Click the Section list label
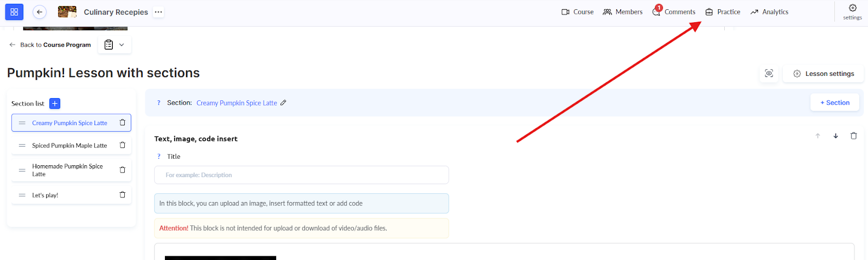 pyautogui.click(x=28, y=103)
